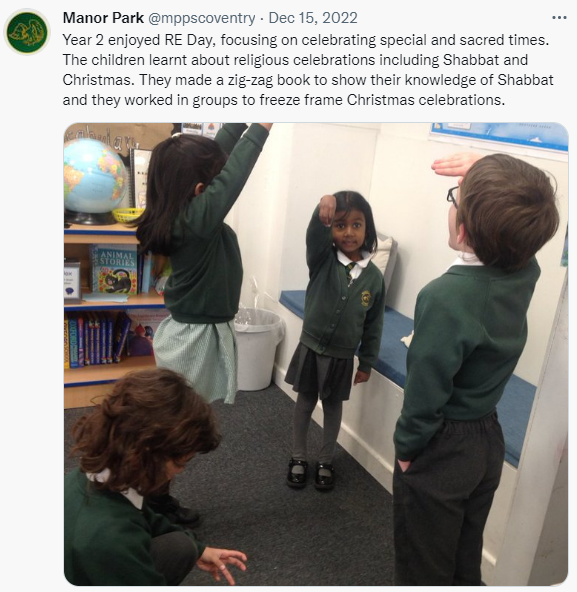Open the Dec 15, 2022 timestamp permalink
The image size is (577, 592).
[x=313, y=18]
